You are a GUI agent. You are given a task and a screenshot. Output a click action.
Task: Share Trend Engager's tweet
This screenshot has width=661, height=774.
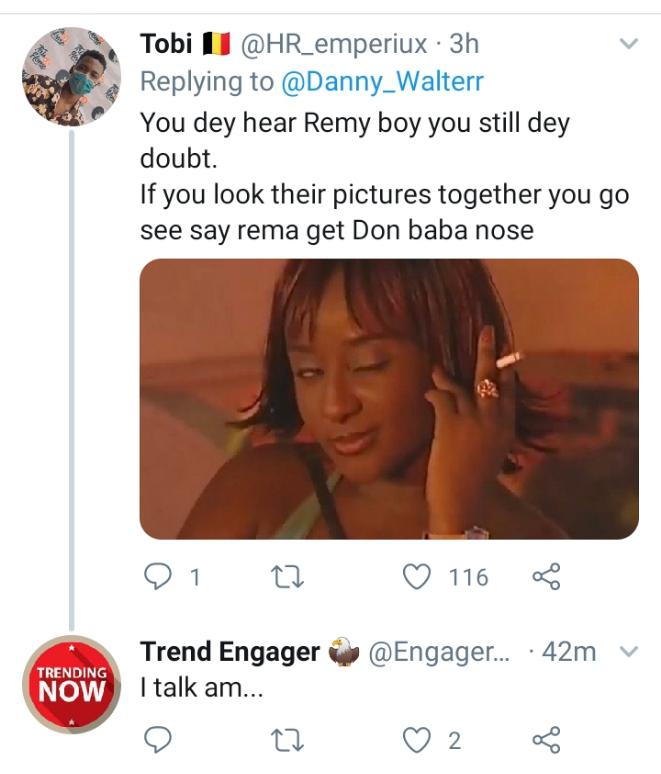click(x=545, y=740)
